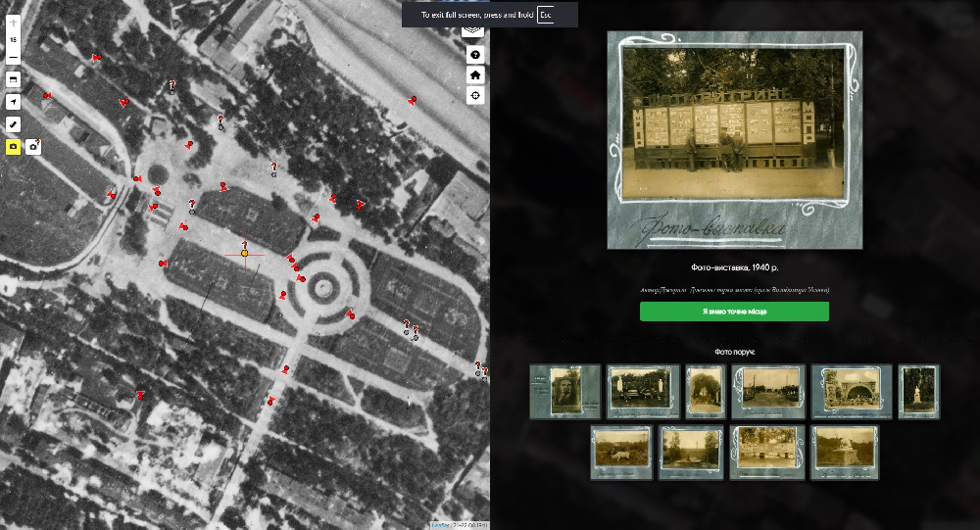The width and height of the screenshot is (980, 530).
Task: Click the navigation arrow map tool
Action: 13,102
